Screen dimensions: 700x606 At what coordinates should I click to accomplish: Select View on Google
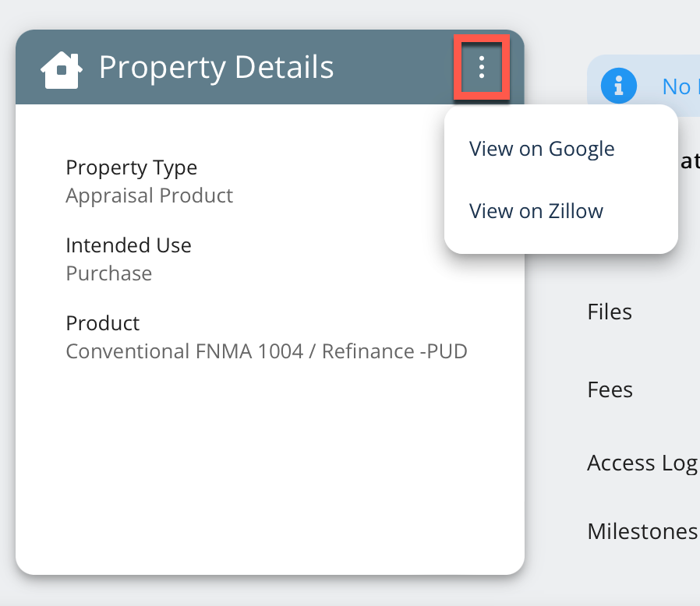pos(542,149)
